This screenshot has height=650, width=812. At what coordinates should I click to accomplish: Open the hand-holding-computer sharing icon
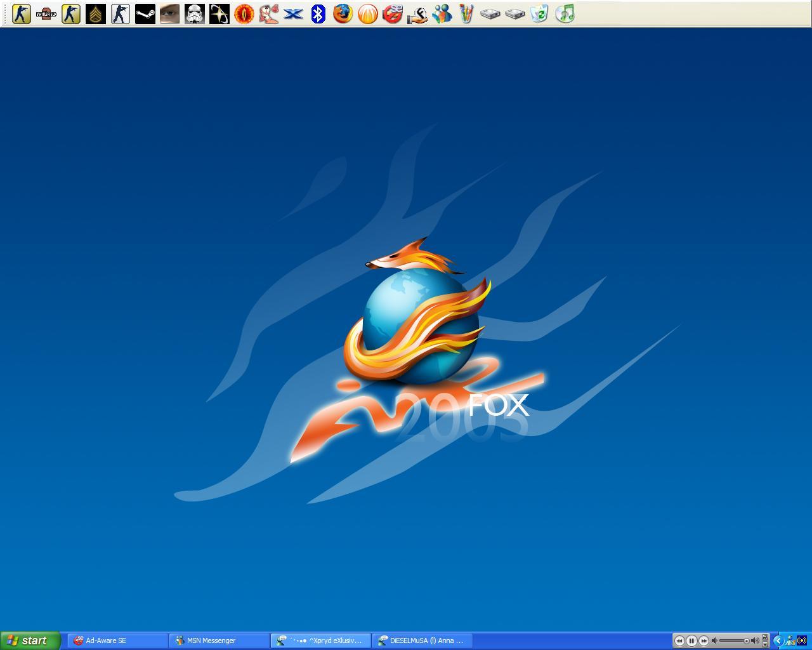click(x=417, y=14)
